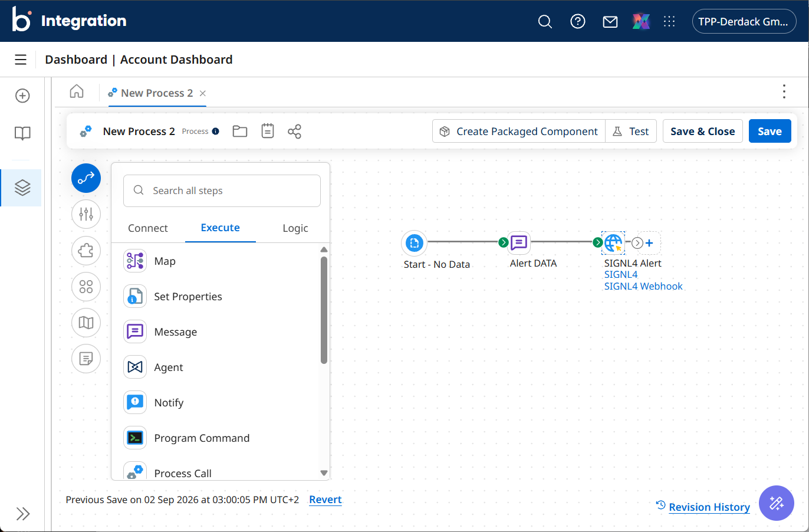This screenshot has height=532, width=809.
Task: Select the Start - No Data shape
Action: coord(415,242)
